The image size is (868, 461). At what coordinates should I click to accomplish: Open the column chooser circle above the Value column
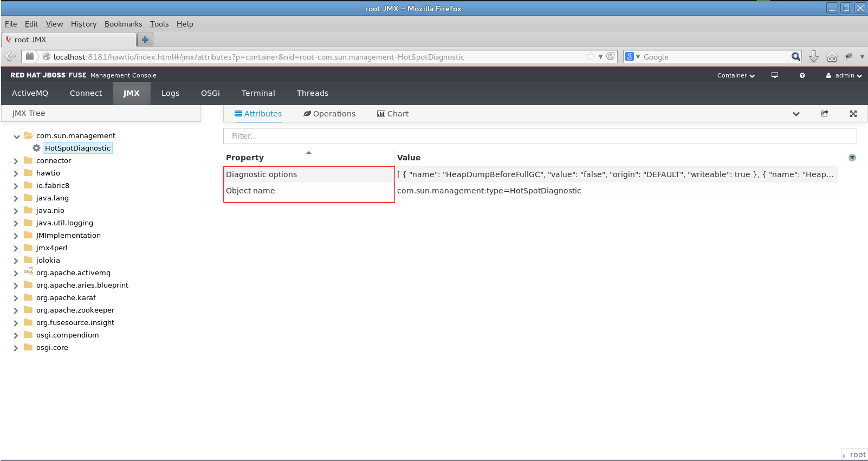pos(852,158)
